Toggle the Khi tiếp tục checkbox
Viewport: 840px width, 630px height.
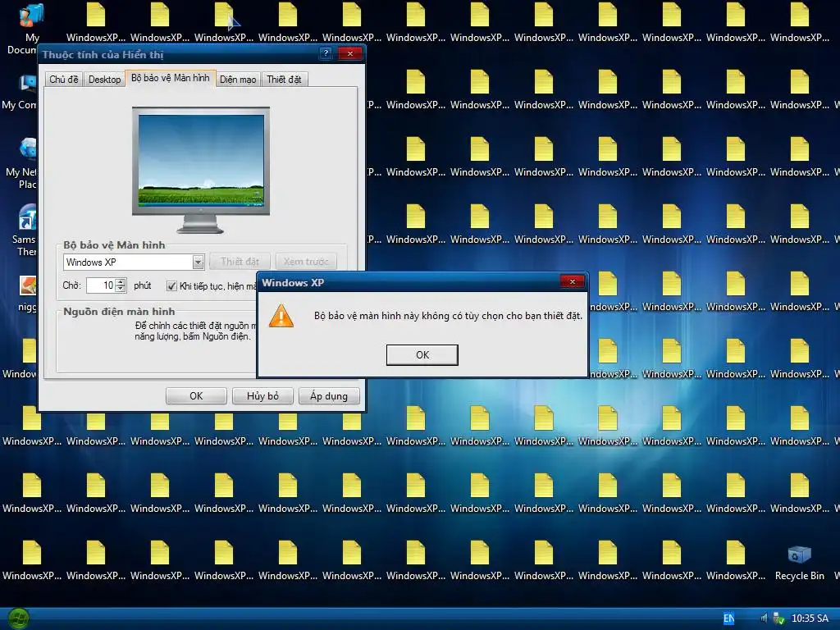pyautogui.click(x=171, y=286)
